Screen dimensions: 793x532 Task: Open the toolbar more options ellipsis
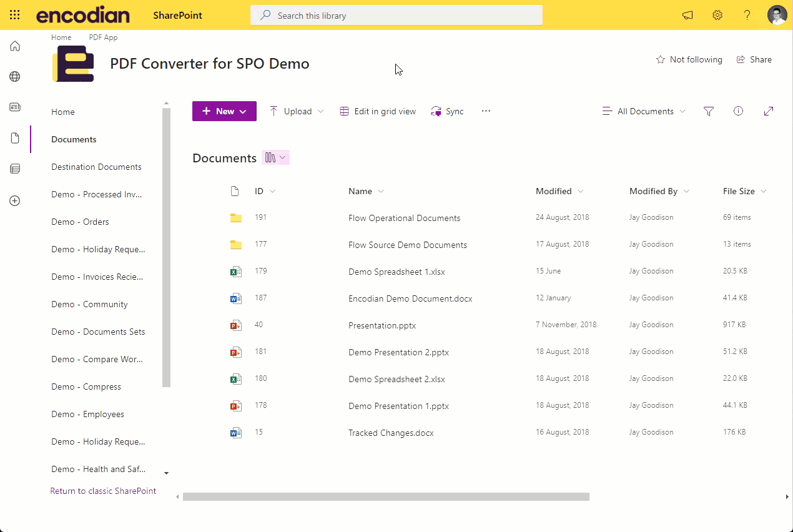point(486,111)
